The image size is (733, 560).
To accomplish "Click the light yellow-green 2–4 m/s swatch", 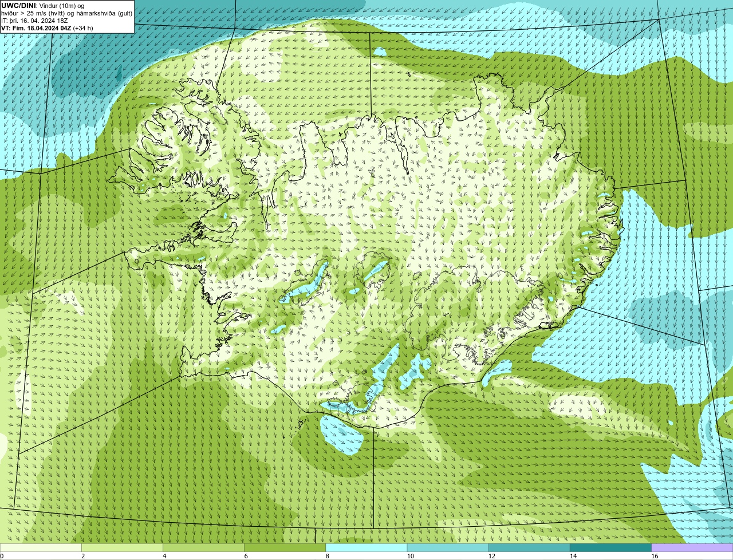I will point(122,547).
